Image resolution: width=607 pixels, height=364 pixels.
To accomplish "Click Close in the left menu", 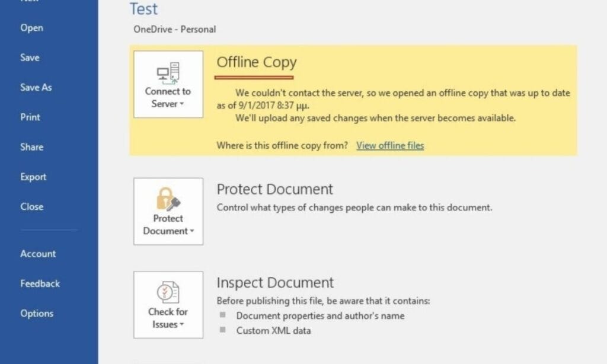I will [32, 206].
